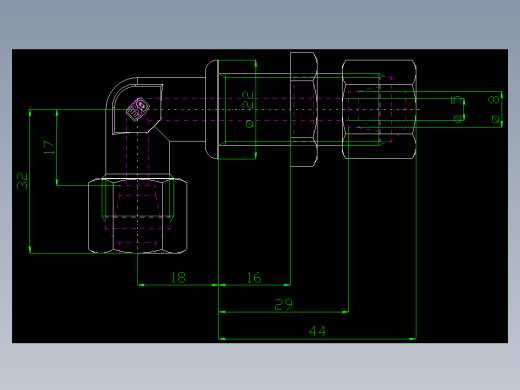
Task: Pick the 44 dimension label
Action: coord(317,331)
